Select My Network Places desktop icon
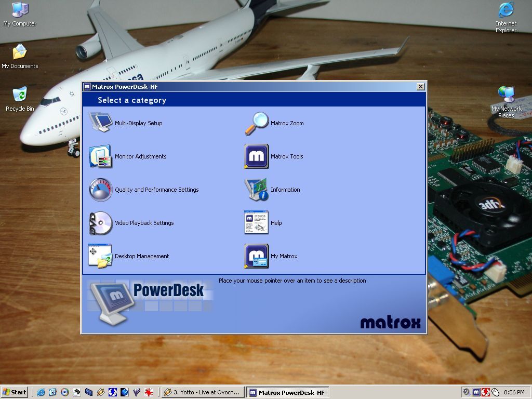532x399 pixels. tap(506, 102)
